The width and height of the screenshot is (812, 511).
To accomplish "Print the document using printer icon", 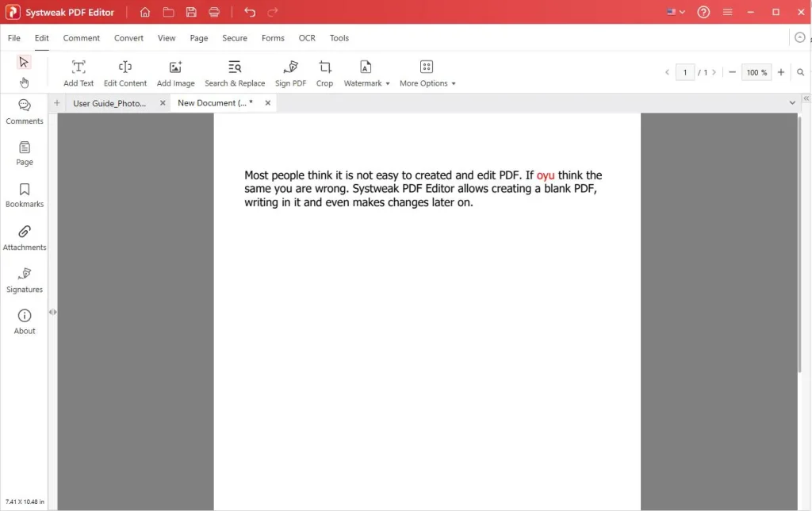I will 214,12.
